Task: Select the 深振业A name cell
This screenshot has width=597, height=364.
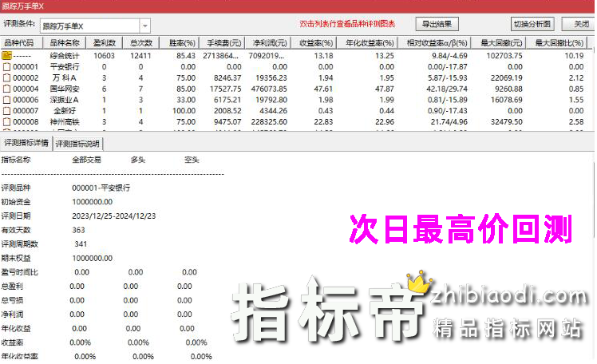Action: coord(65,100)
